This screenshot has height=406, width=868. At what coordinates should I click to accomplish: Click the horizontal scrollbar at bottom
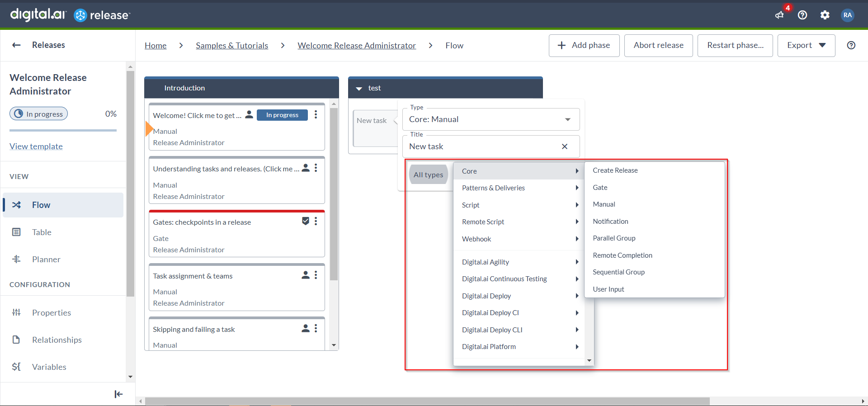pyautogui.click(x=427, y=401)
